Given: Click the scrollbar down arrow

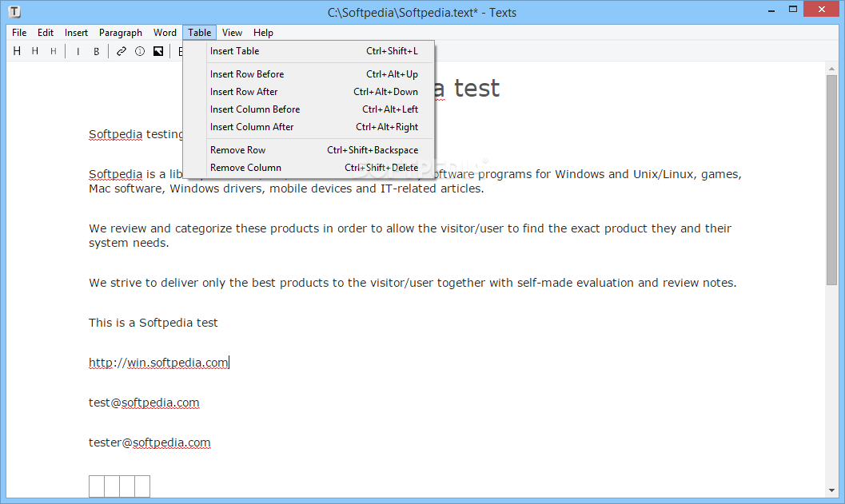Looking at the screenshot, I should pos(831,490).
